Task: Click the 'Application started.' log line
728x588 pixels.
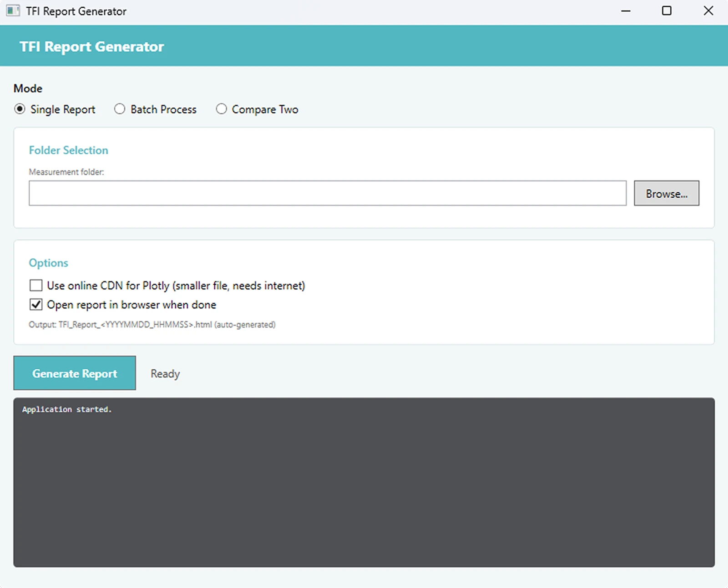Action: (x=67, y=409)
